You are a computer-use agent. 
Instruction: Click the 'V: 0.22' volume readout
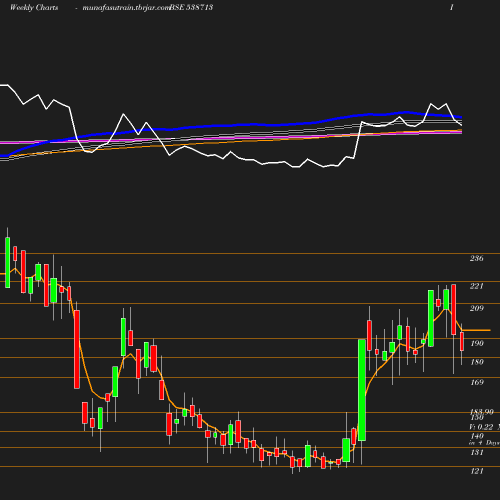pos(481,427)
